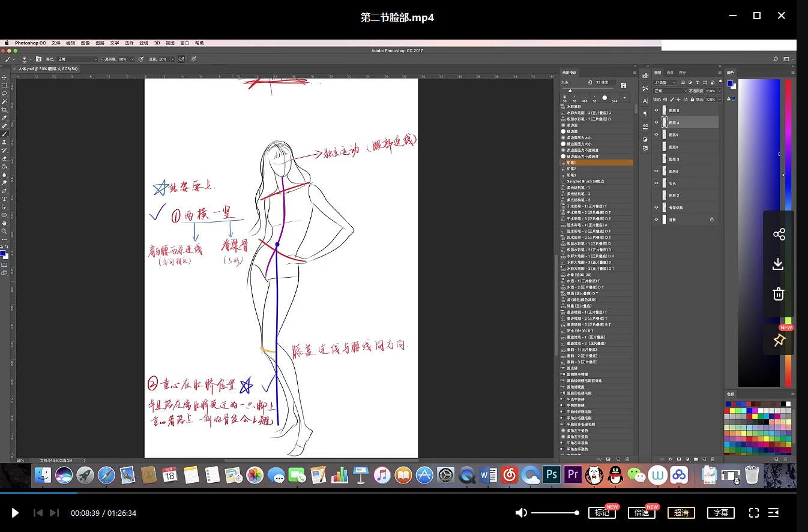Open Premiere Pro from the Dock

pyautogui.click(x=573, y=474)
